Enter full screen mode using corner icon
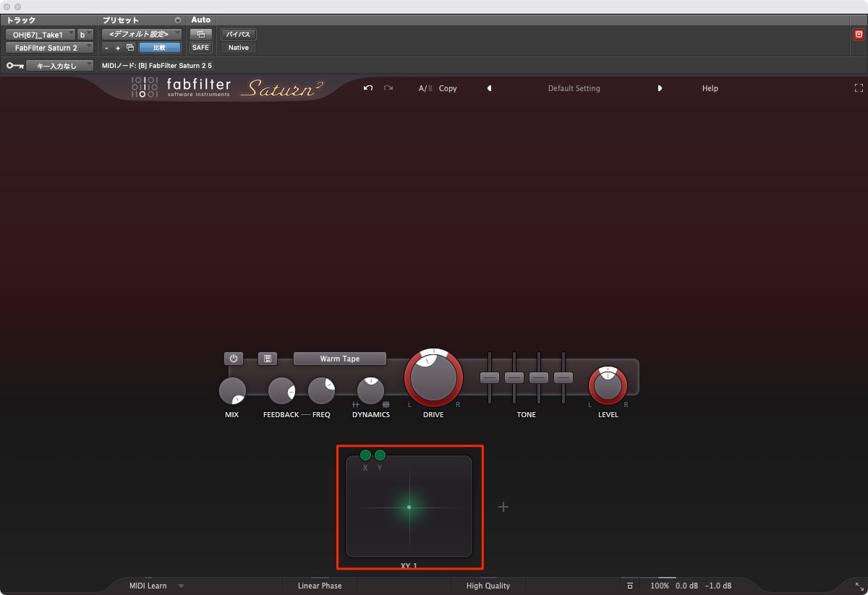Image resolution: width=868 pixels, height=595 pixels. [859, 88]
